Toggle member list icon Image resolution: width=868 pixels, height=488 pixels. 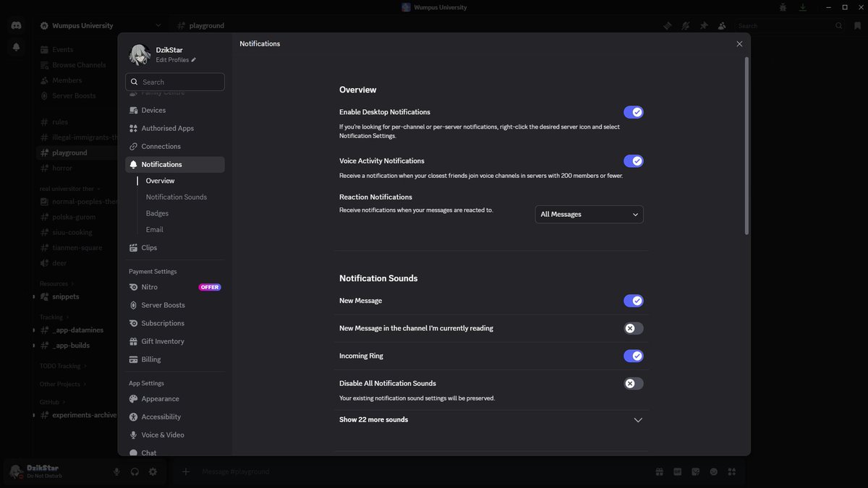pos(722,25)
